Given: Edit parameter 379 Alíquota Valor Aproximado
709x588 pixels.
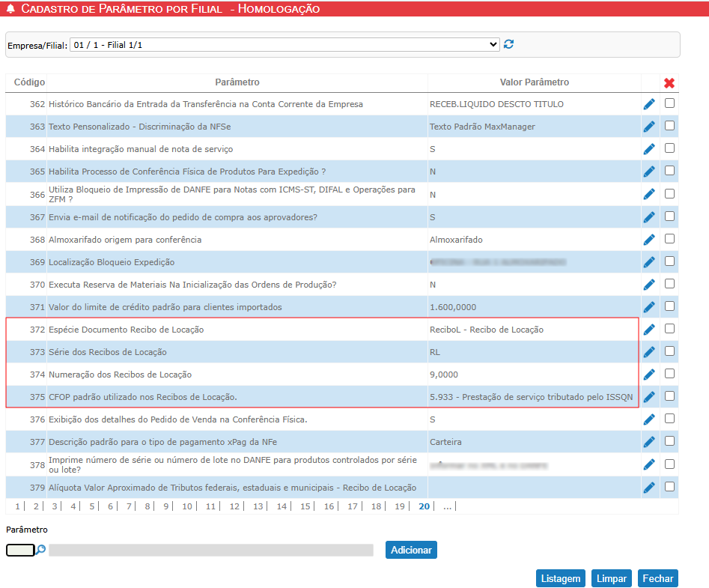Looking at the screenshot, I should [649, 488].
